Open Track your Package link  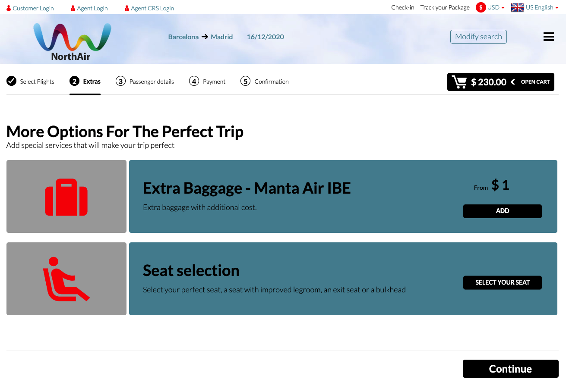445,7
